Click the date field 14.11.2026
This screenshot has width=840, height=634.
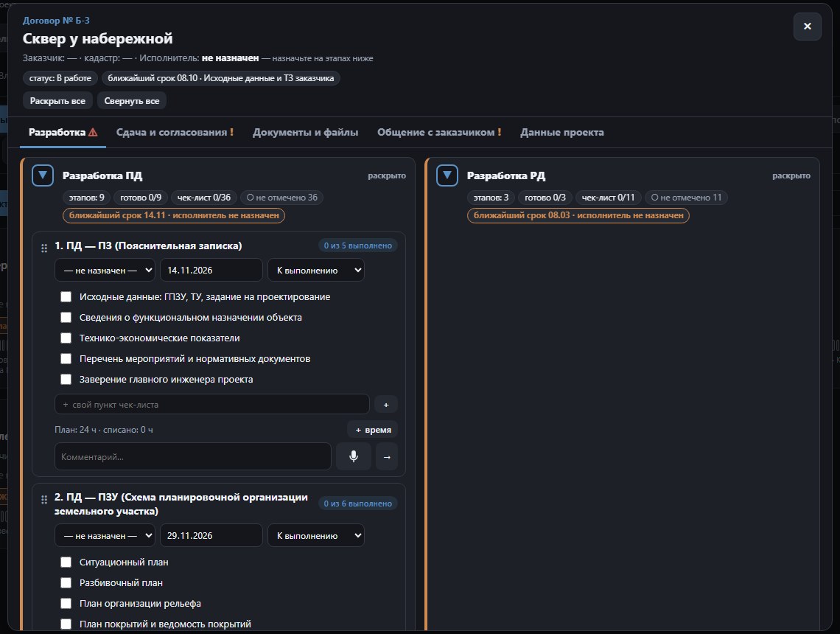coord(211,270)
